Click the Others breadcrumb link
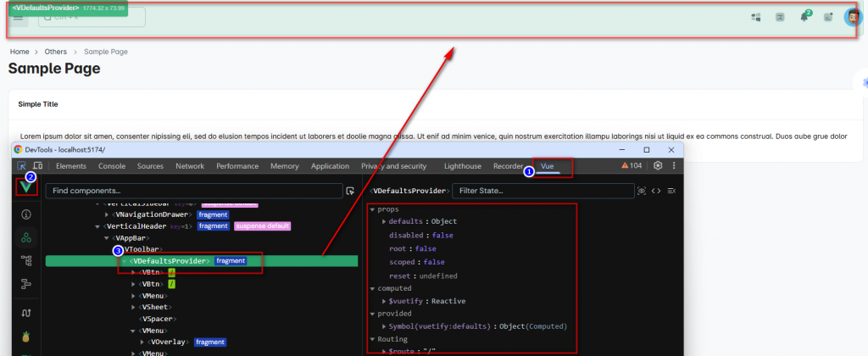The image size is (868, 356). (55, 52)
